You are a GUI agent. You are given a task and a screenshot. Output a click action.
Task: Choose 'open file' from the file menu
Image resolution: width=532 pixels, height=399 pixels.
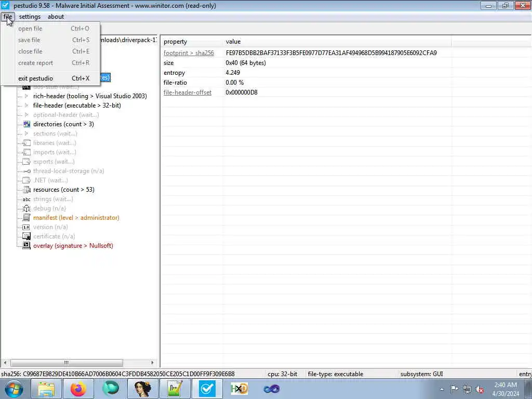click(50, 29)
